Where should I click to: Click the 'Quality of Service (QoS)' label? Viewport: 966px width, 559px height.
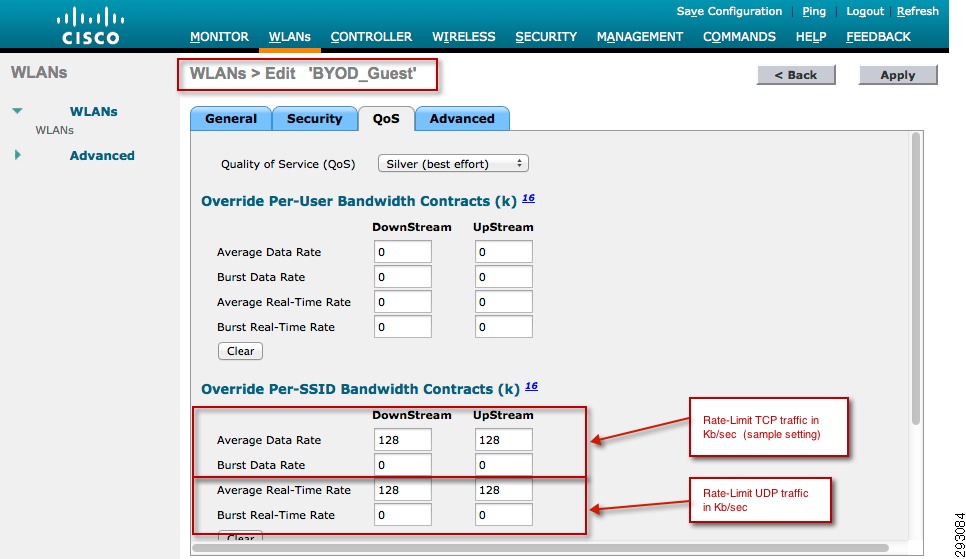[x=288, y=164]
